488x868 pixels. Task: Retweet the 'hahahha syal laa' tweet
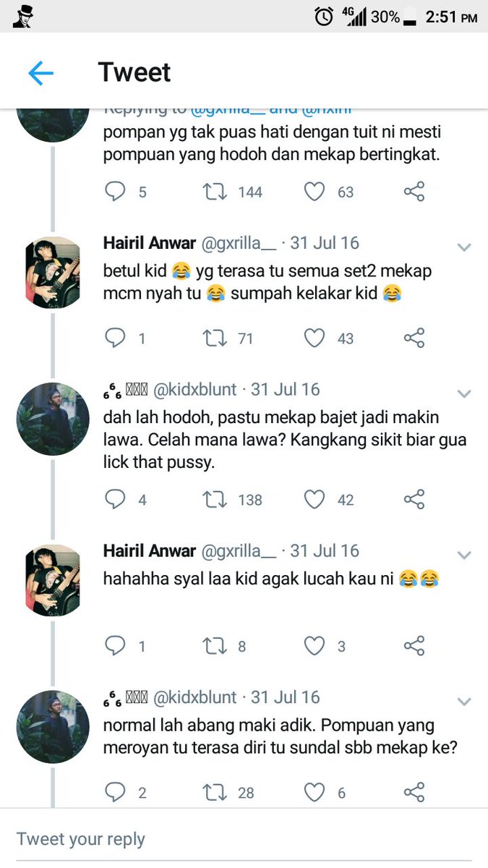click(214, 646)
